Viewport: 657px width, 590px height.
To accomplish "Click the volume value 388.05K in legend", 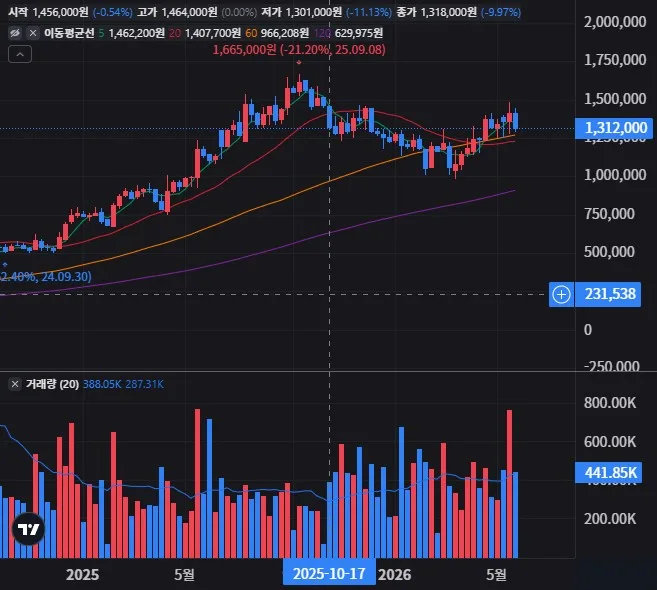I will pyautogui.click(x=102, y=384).
